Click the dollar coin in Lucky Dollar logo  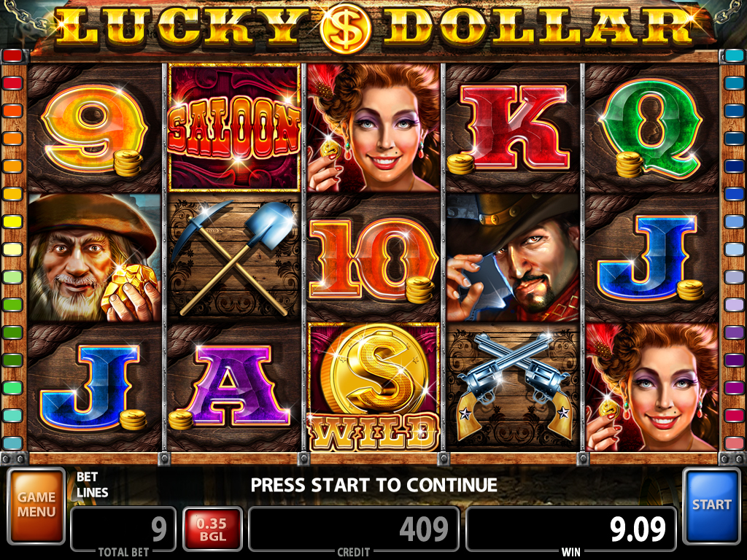[x=346, y=29]
